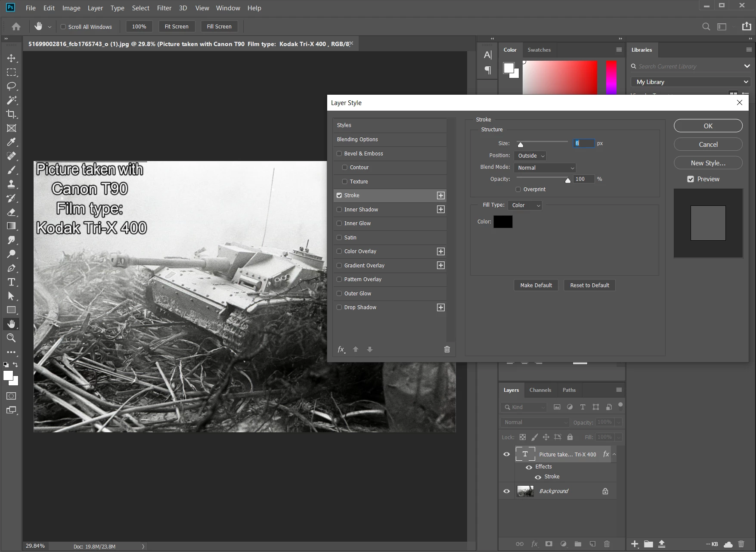
Task: Click Reset to Default button
Action: tap(590, 285)
